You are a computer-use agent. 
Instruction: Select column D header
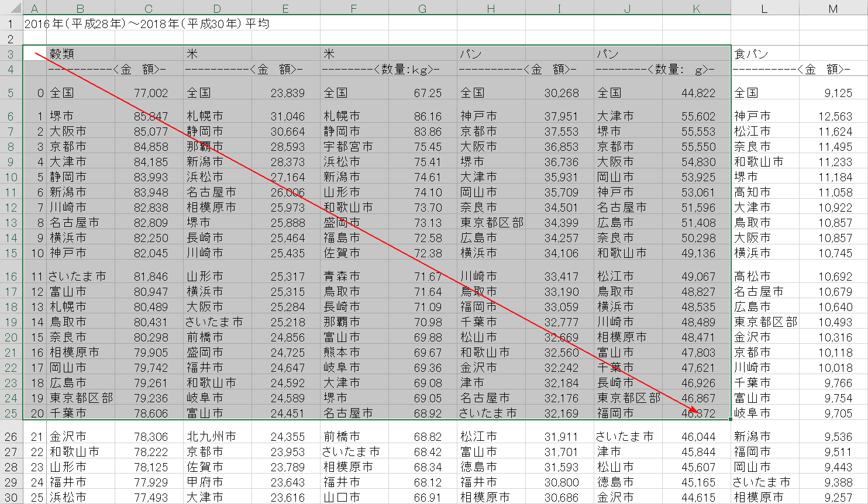pos(218,8)
